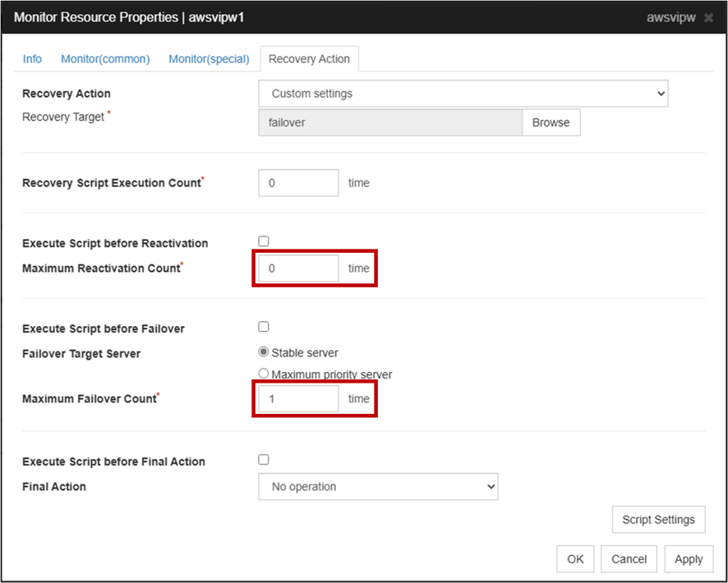Confirm changes with the OK button
Viewport: 728px width, 583px height.
tap(575, 558)
